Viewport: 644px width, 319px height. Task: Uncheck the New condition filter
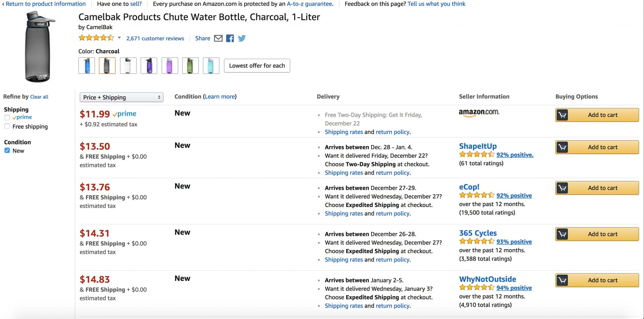(x=7, y=151)
